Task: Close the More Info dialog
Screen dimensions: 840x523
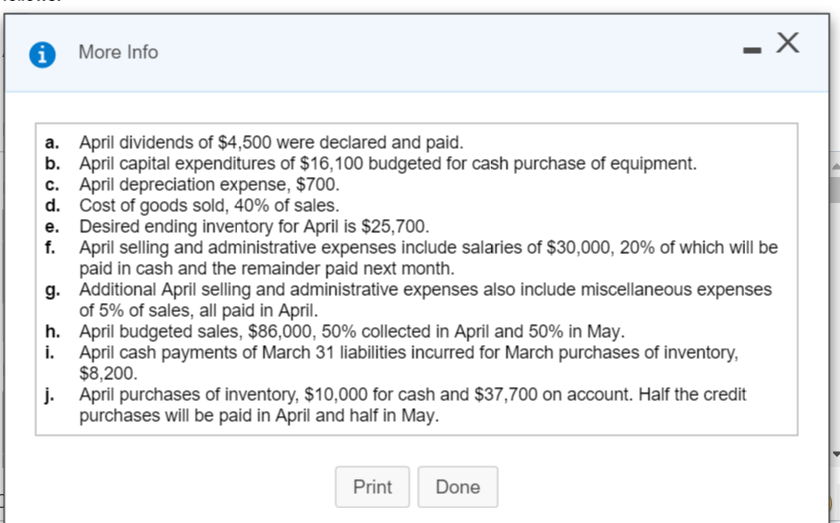Action: [x=788, y=43]
